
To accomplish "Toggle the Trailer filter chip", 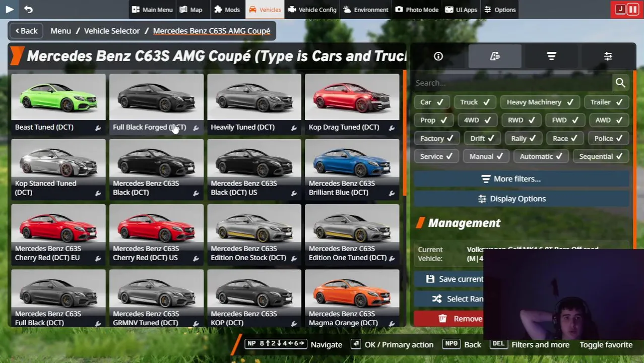I will (x=606, y=102).
